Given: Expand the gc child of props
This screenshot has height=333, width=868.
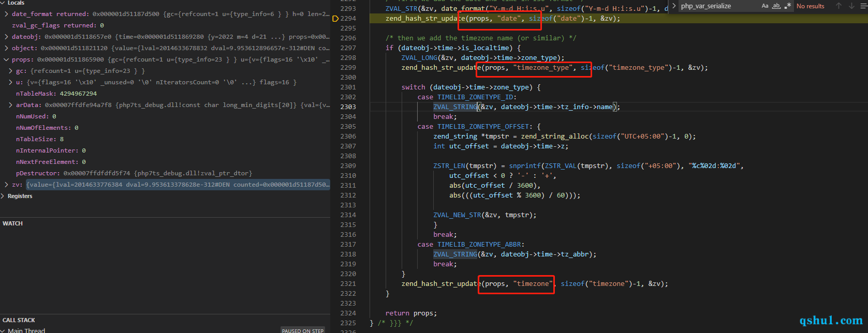Looking at the screenshot, I should point(10,71).
